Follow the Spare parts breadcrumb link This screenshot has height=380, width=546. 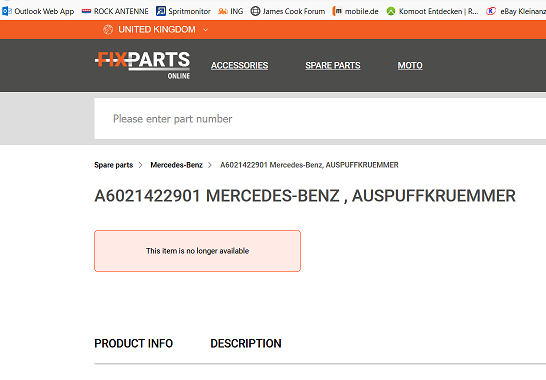(114, 165)
